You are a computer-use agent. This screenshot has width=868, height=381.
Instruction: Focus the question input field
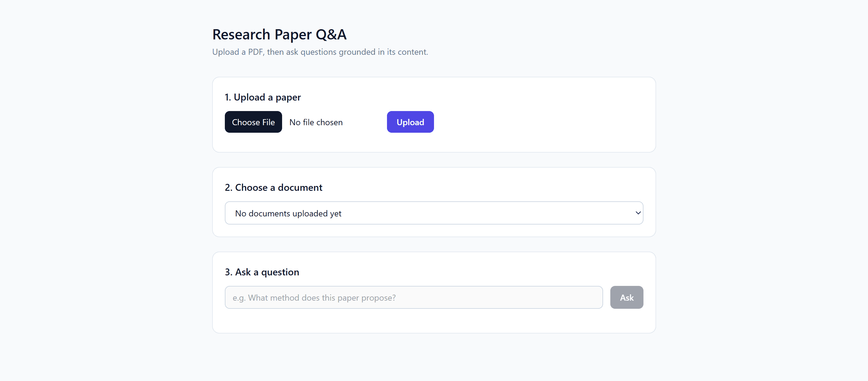click(414, 297)
